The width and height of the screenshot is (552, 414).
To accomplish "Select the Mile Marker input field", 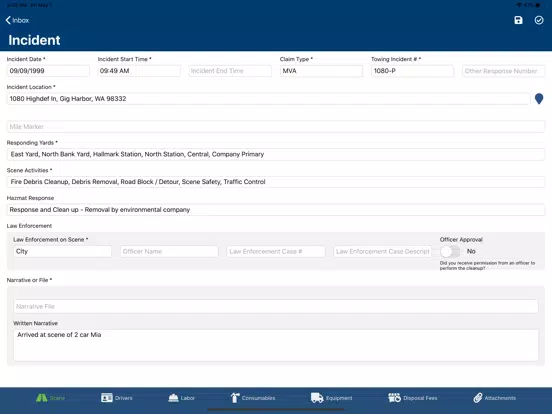I will pyautogui.click(x=276, y=126).
